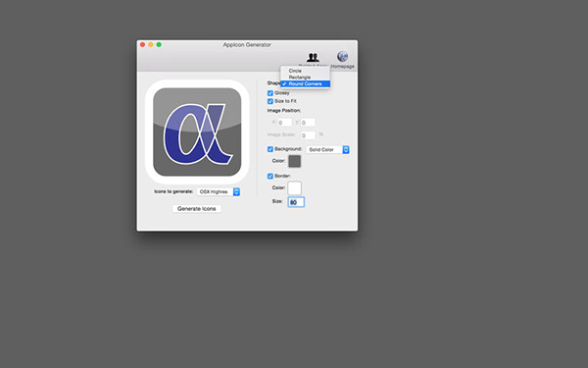The width and height of the screenshot is (588, 368).
Task: Open the OSX Highres icons dropdown
Action: pyautogui.click(x=219, y=192)
